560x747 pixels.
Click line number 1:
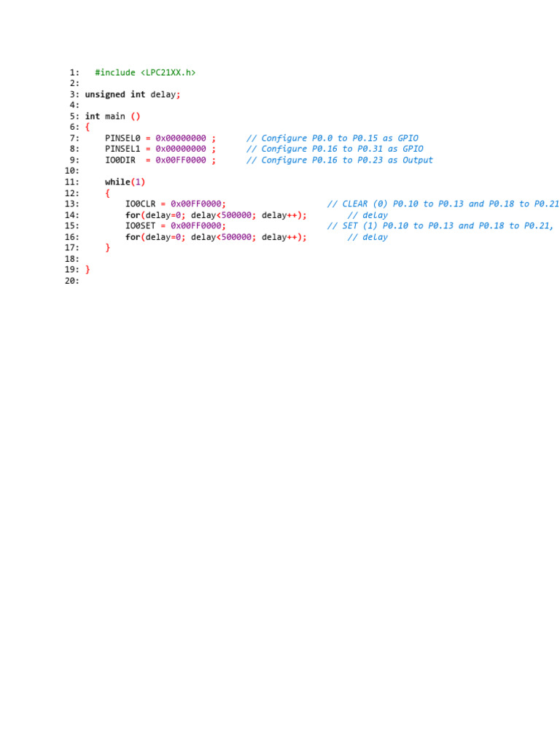coord(74,72)
